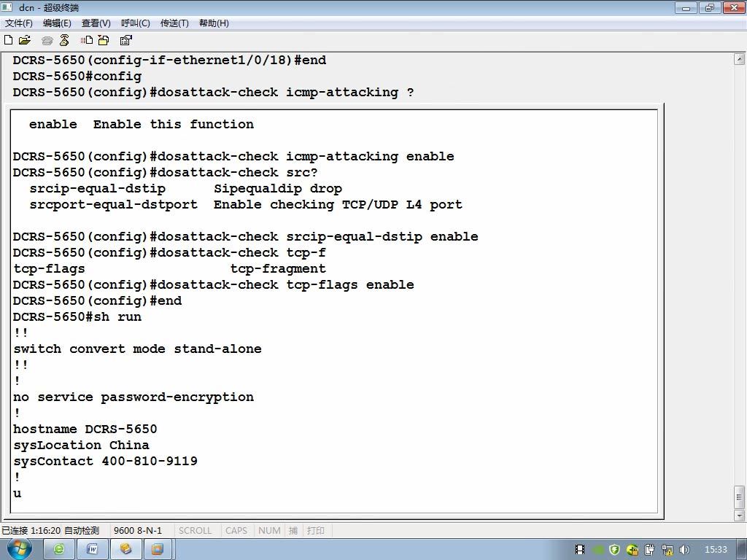Click the Receive file toolbar icon
Image resolution: width=747 pixels, height=560 pixels.
pyautogui.click(x=104, y=40)
